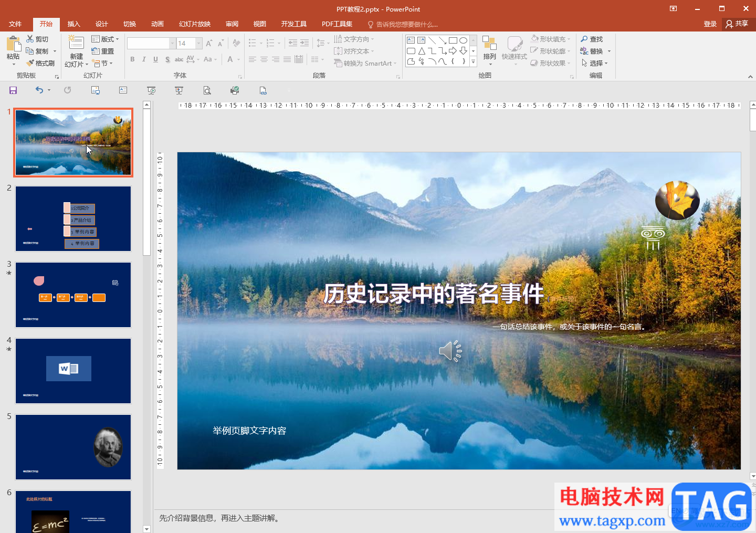
Task: Start slideshow from beginning via quick toolbar icon
Action: (151, 90)
